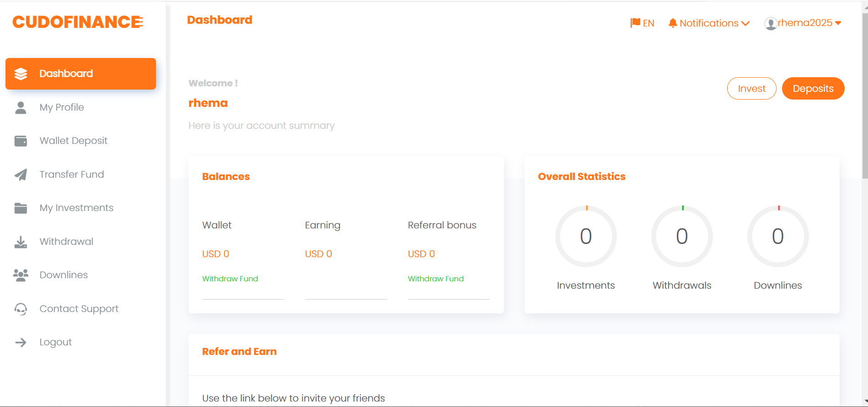Click the Logout arrow icon
The image size is (868, 407).
21,342
